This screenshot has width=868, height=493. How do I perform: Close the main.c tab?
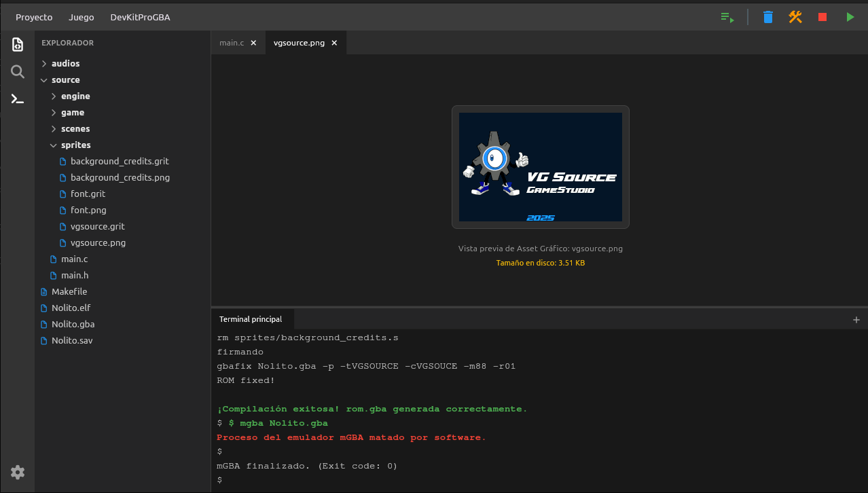(253, 43)
